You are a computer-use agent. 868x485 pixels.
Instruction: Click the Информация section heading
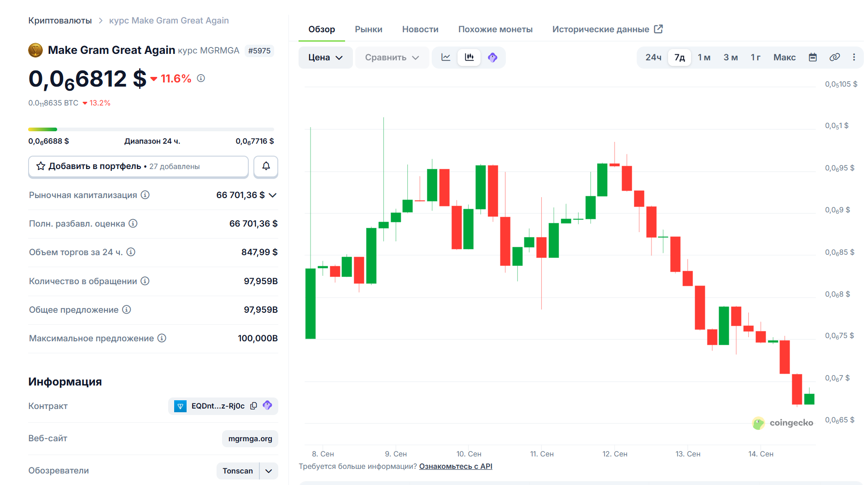[65, 381]
